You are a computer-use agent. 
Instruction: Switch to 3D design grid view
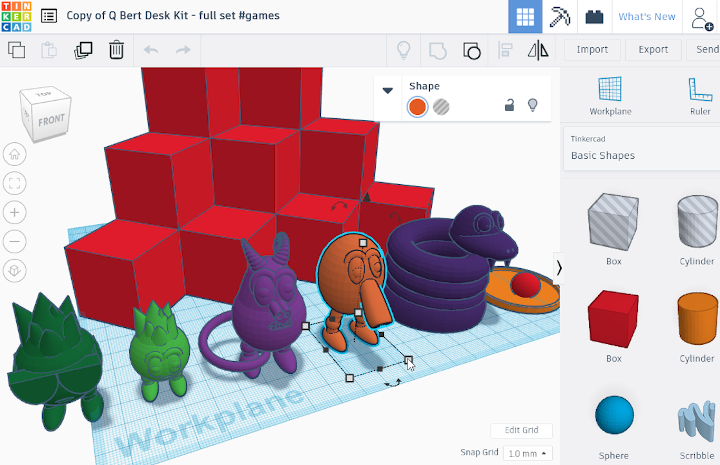[x=525, y=17]
